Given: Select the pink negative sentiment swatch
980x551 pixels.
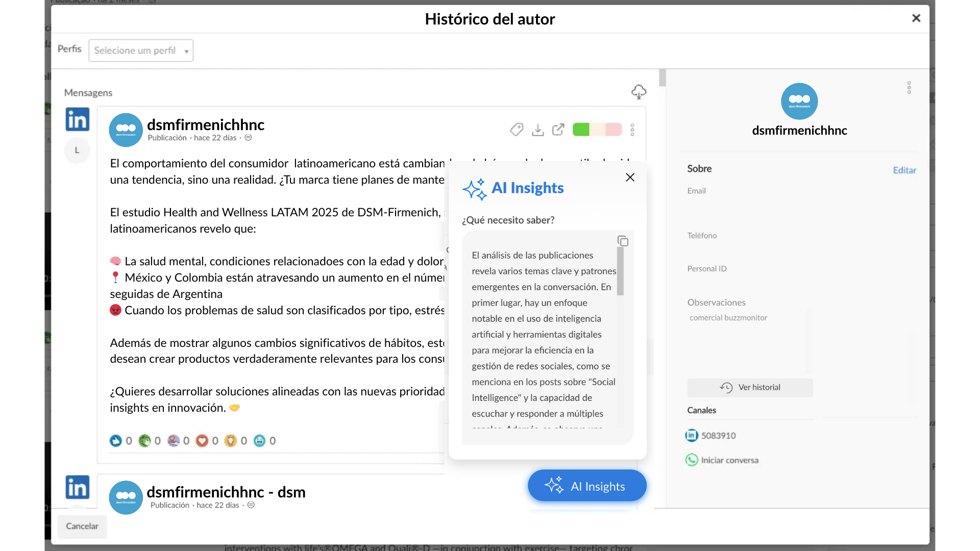Looking at the screenshot, I should click(614, 130).
